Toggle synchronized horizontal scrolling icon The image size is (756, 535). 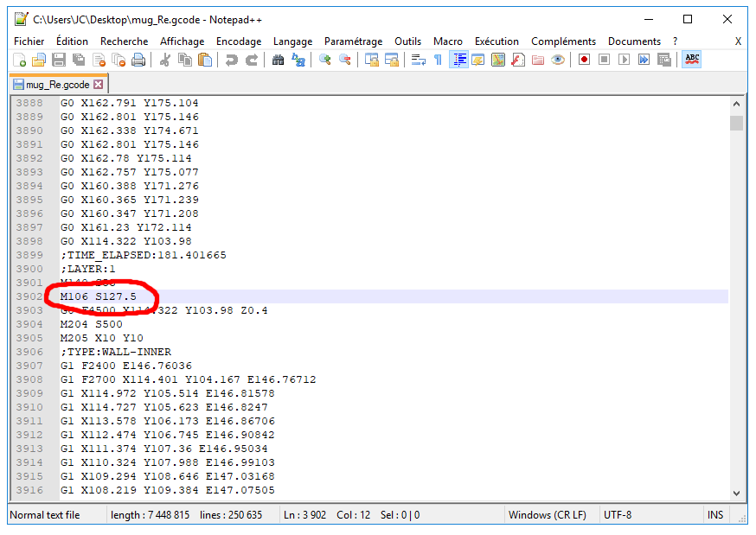coord(392,60)
